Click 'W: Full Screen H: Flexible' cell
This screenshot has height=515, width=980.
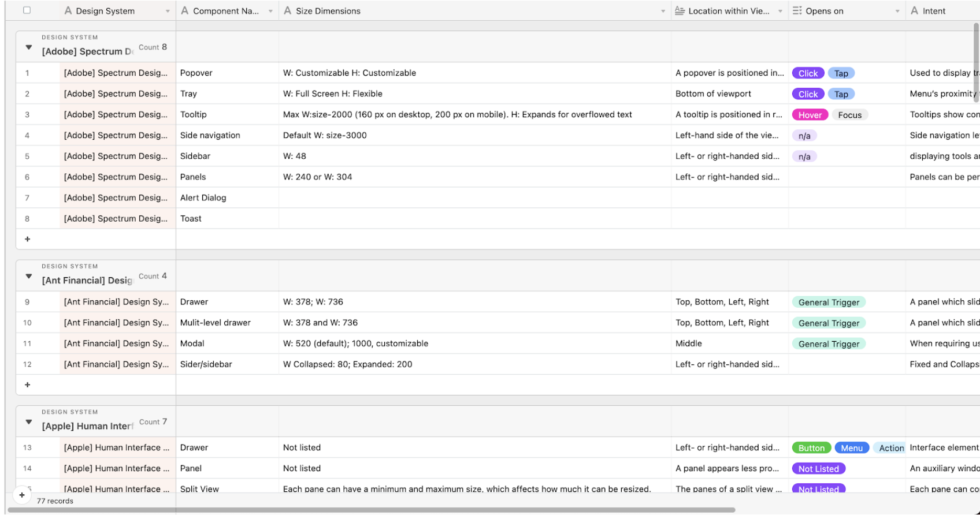click(475, 94)
